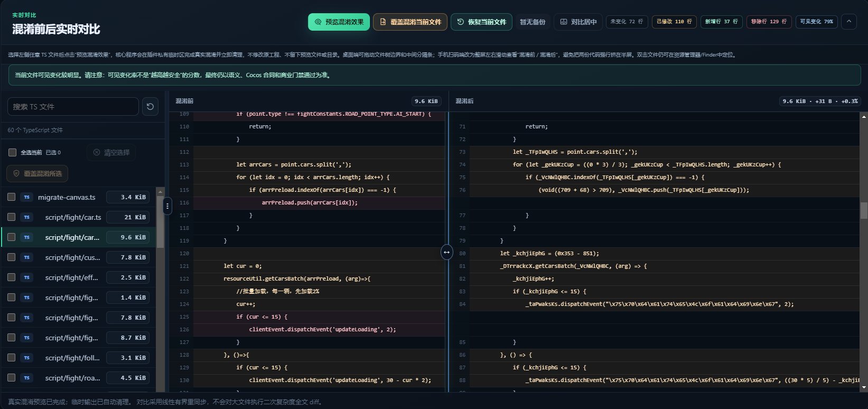Click the 未变化 72 行 stat chip
This screenshot has height=409, width=868.
pyautogui.click(x=627, y=22)
